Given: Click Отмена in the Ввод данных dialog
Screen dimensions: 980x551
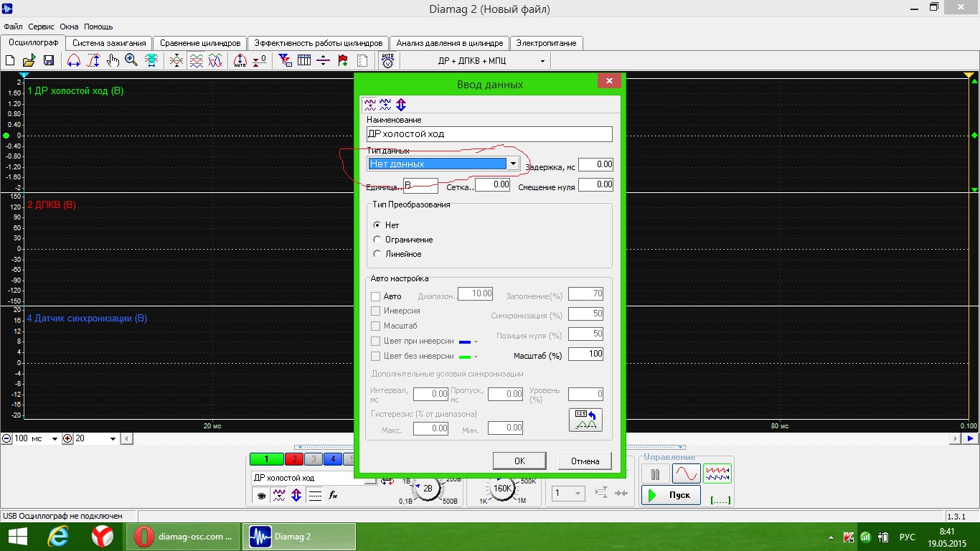Looking at the screenshot, I should (585, 461).
